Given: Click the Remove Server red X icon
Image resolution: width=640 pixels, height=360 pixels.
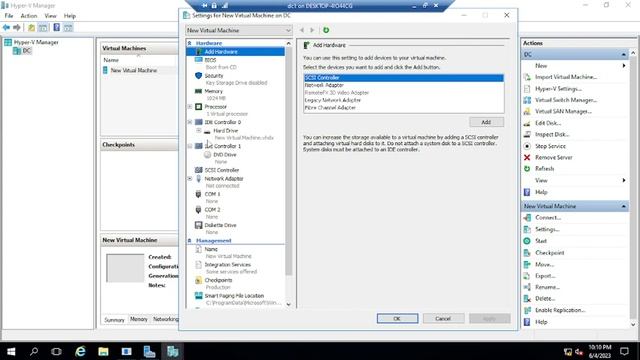Looking at the screenshot, I should 527,157.
